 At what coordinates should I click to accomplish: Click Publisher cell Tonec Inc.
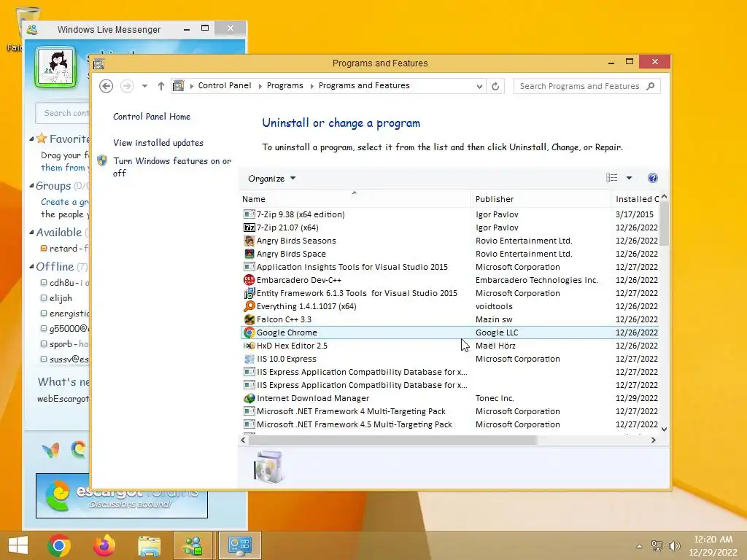click(x=495, y=398)
